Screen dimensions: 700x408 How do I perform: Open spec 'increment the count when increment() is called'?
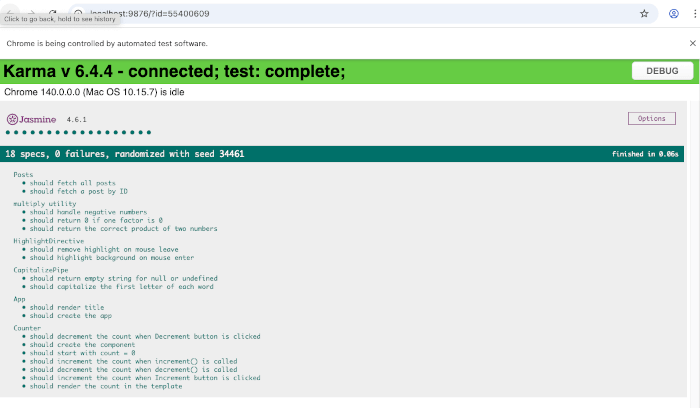tap(133, 361)
